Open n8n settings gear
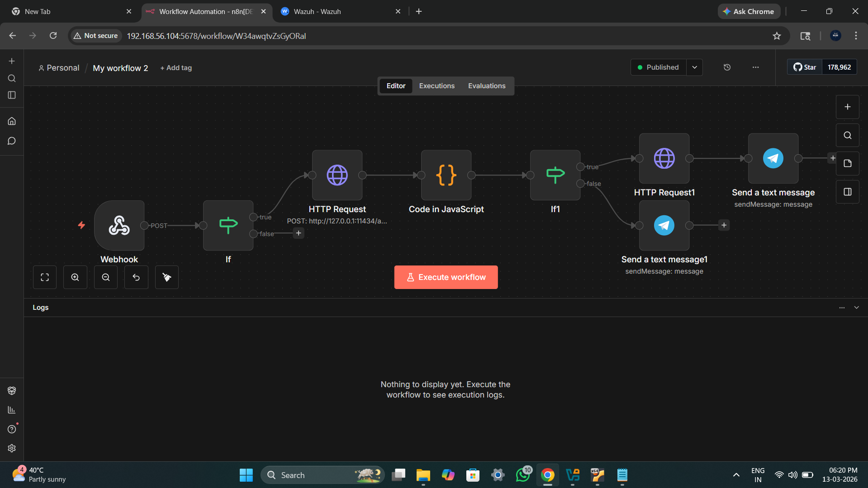The width and height of the screenshot is (868, 488). click(x=12, y=448)
